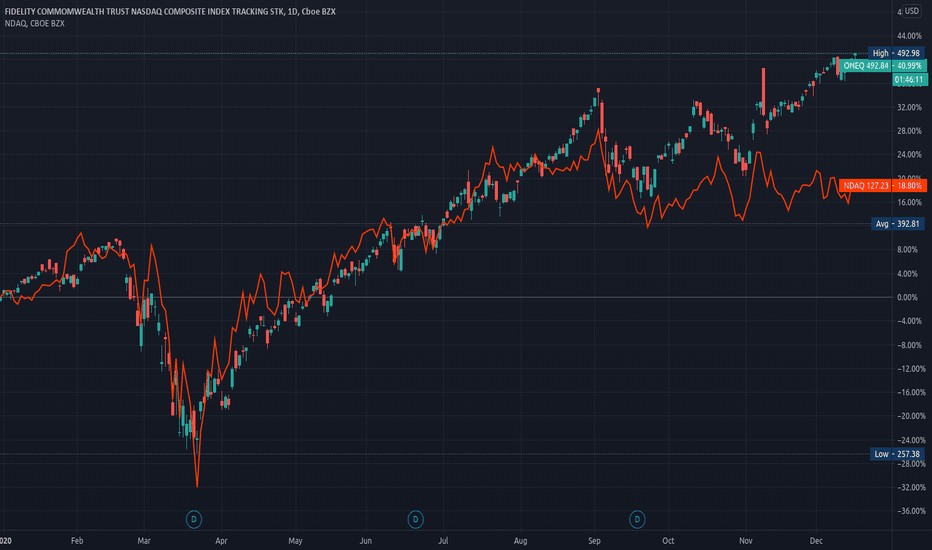Click the 0.00% axis label
The width and height of the screenshot is (932, 550).
tap(907, 297)
